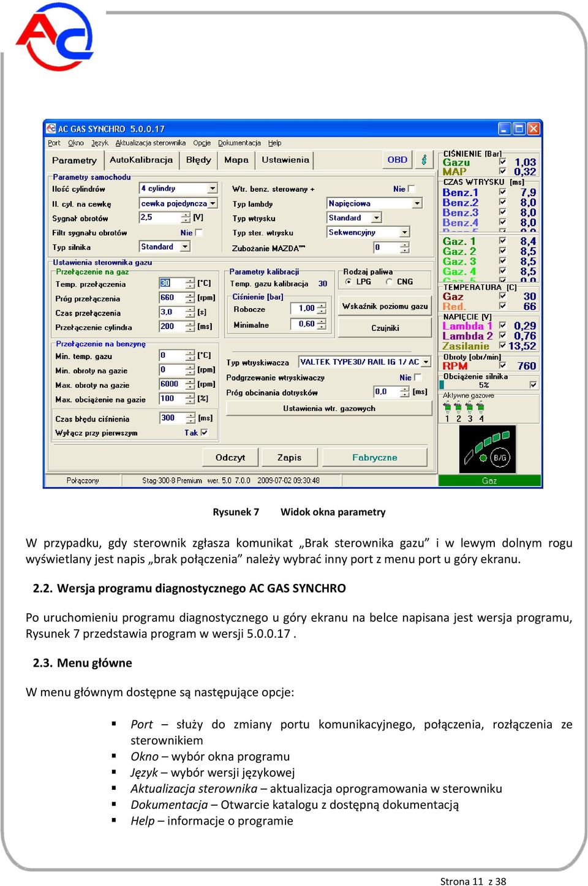Toggle active gas injector 4 icon

tap(480, 407)
